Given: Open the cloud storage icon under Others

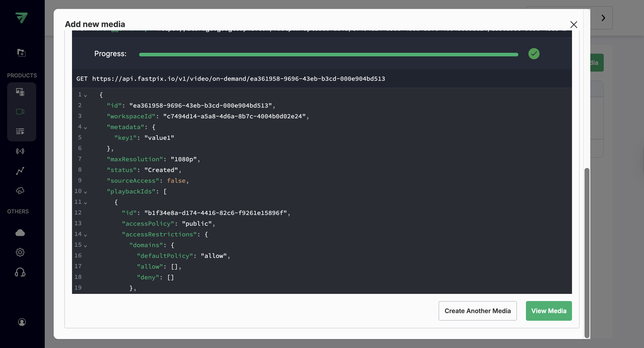Looking at the screenshot, I should (20, 233).
